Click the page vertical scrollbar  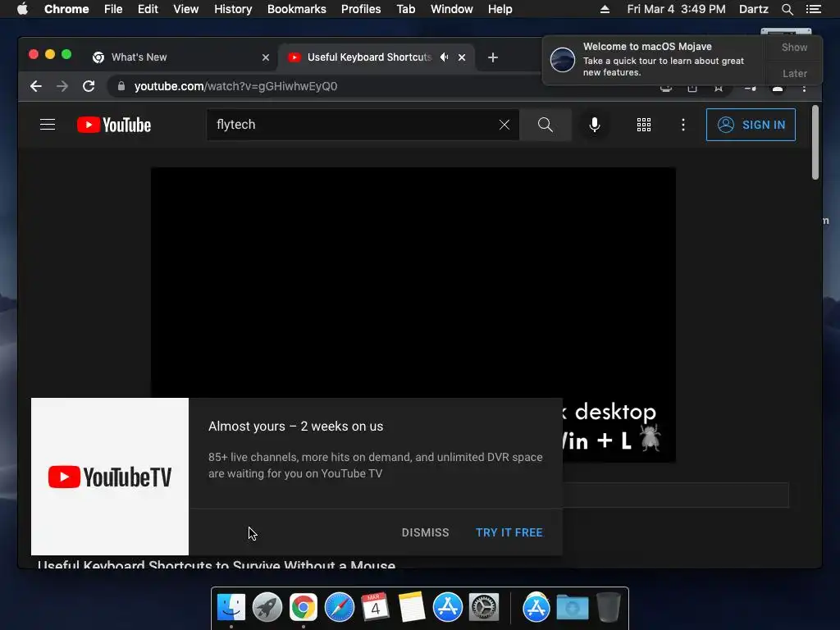[x=815, y=143]
